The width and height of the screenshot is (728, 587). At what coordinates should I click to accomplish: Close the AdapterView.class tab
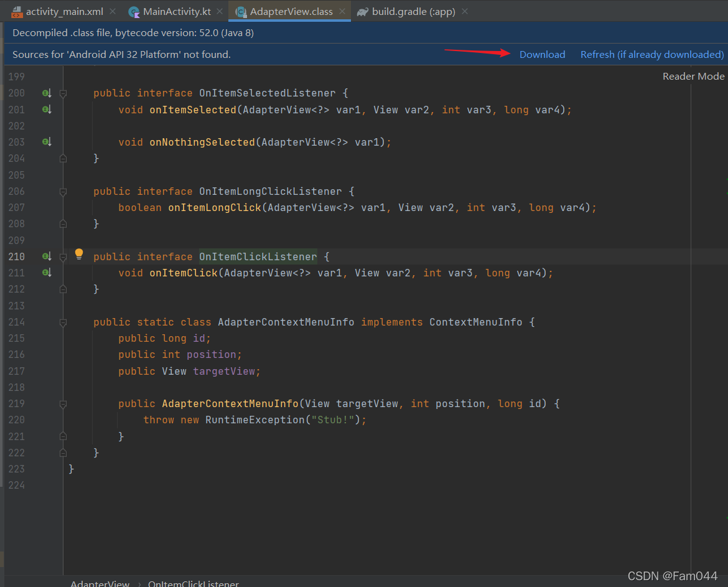click(342, 12)
